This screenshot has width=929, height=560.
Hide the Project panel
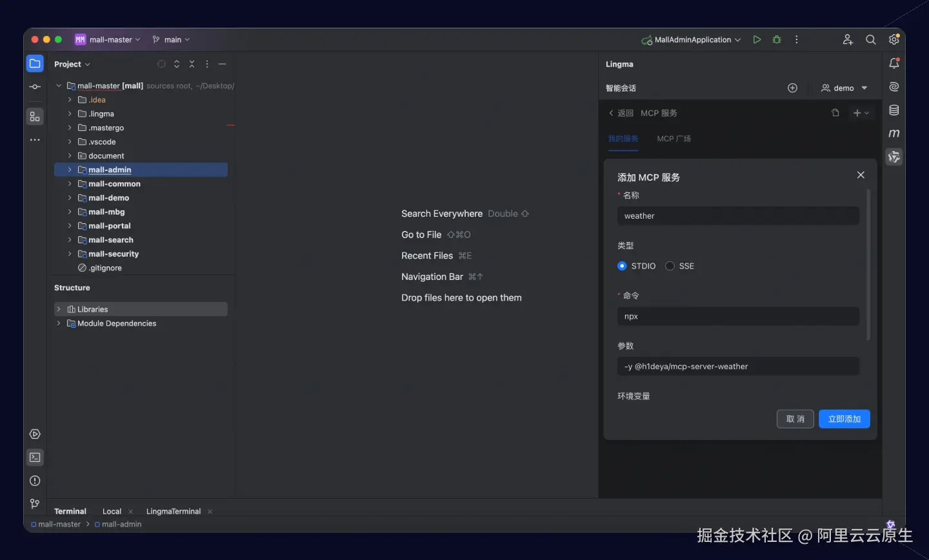(223, 64)
